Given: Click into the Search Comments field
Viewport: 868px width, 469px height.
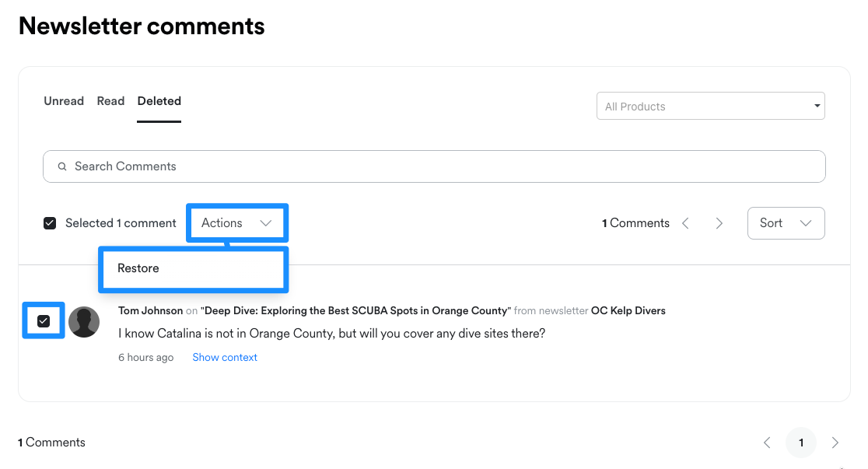Looking at the screenshot, I should pos(436,166).
